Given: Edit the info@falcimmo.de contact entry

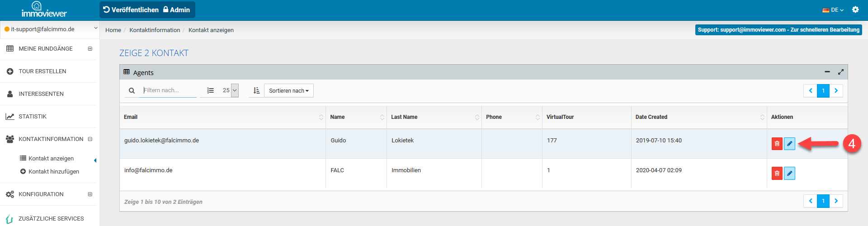Looking at the screenshot, I should 789,174.
